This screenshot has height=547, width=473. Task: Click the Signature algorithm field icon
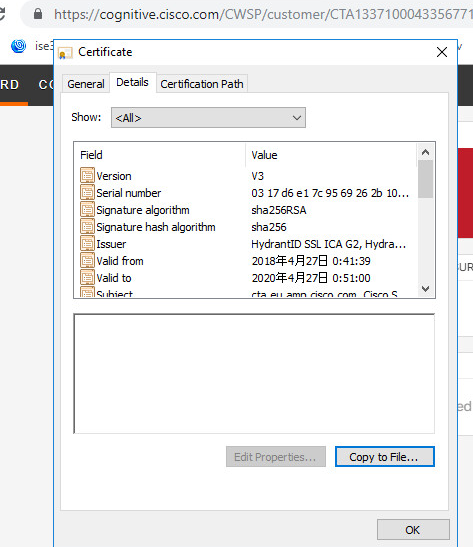pyautogui.click(x=87, y=210)
